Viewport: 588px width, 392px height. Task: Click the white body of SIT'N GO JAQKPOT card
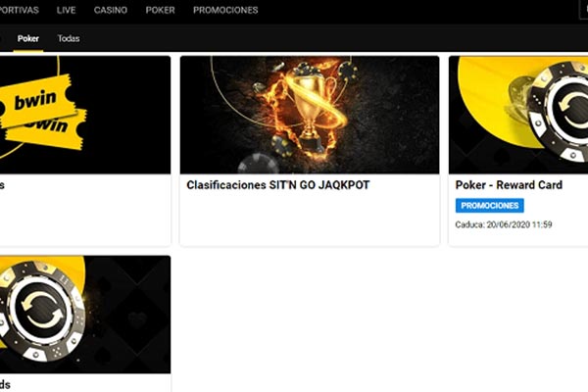[x=307, y=220]
